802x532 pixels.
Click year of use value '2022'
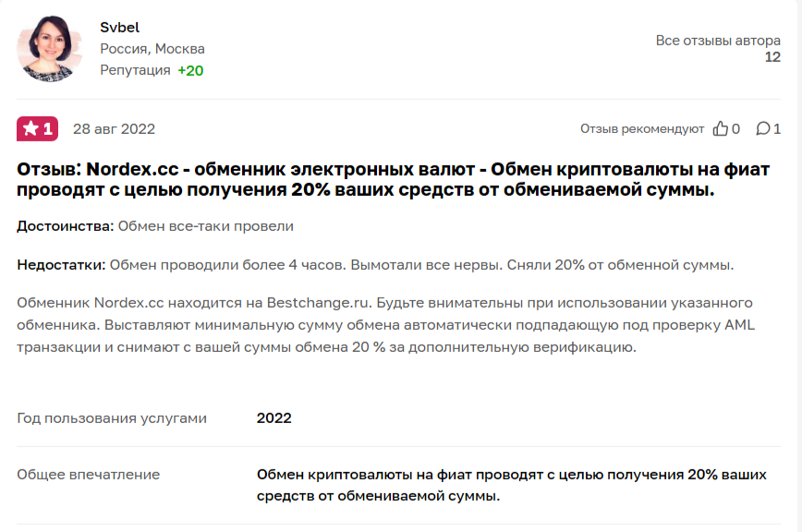(x=274, y=418)
